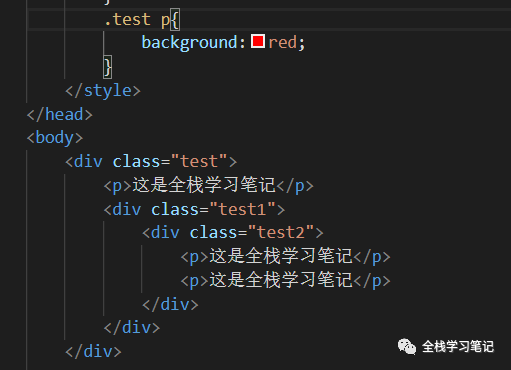This screenshot has width=511, height=370.
Task: Select the line '<div class="test1">'
Action: click(194, 210)
